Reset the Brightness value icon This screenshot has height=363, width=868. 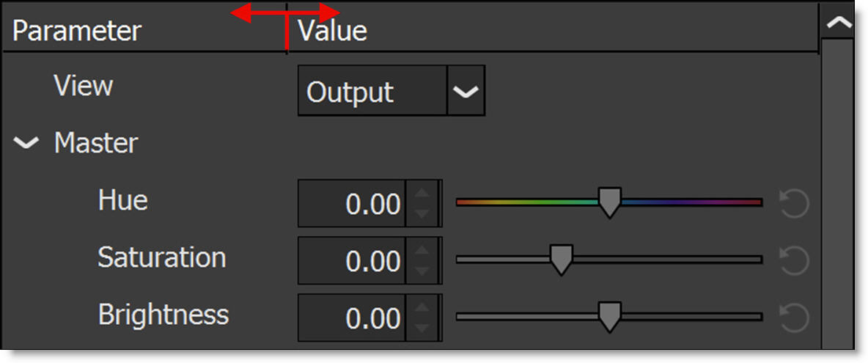(x=794, y=318)
